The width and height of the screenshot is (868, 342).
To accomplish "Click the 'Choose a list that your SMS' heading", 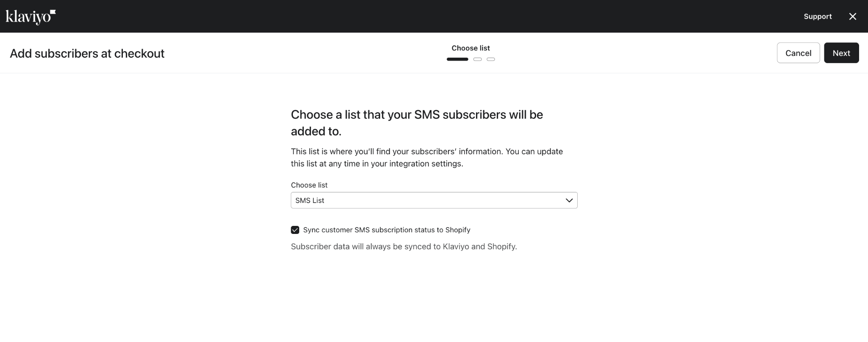I will (x=417, y=123).
